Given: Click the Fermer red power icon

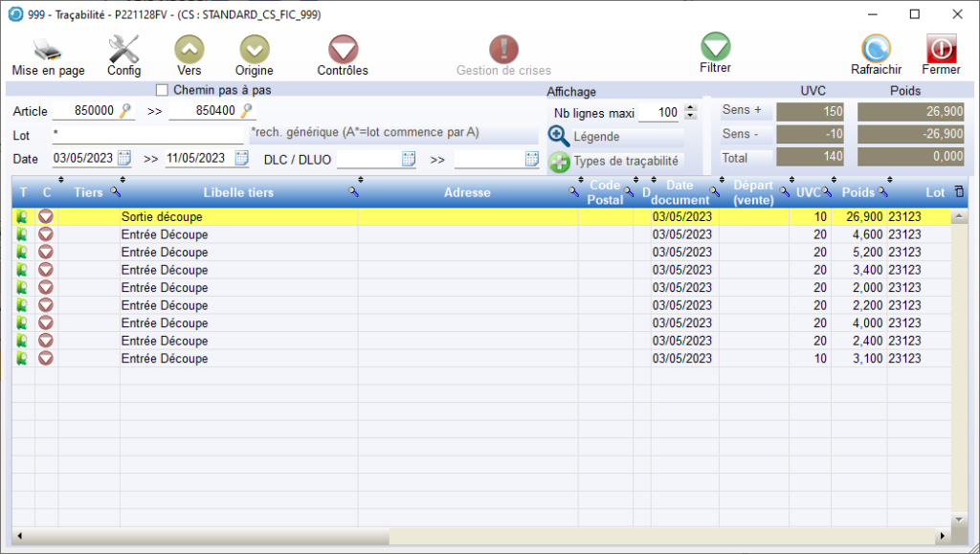Looking at the screenshot, I should tap(941, 50).
